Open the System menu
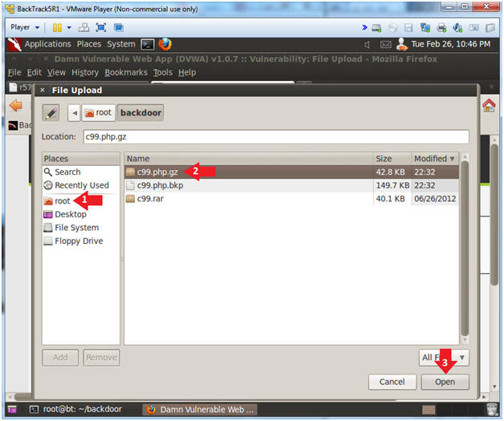The image size is (504, 421). (121, 44)
